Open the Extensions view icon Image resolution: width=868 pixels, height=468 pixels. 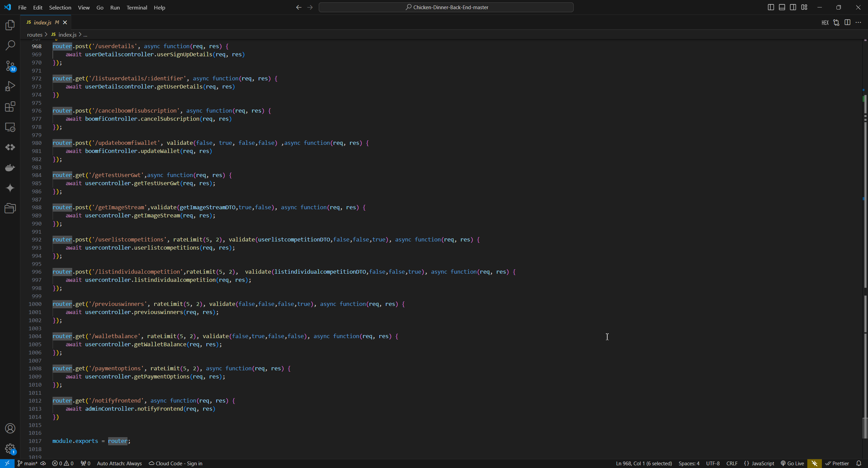[x=10, y=106]
